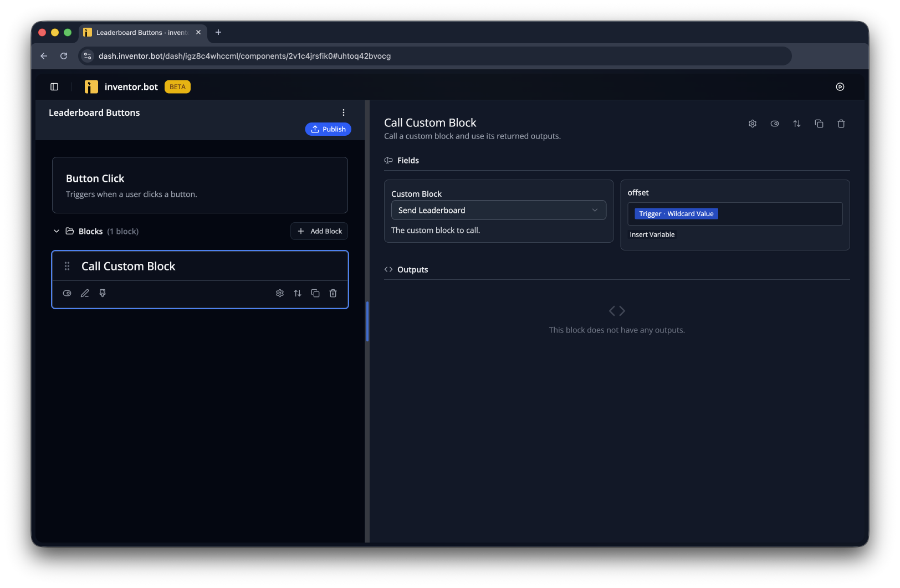Click the offset input field
This screenshot has height=588, width=900.
tap(735, 214)
